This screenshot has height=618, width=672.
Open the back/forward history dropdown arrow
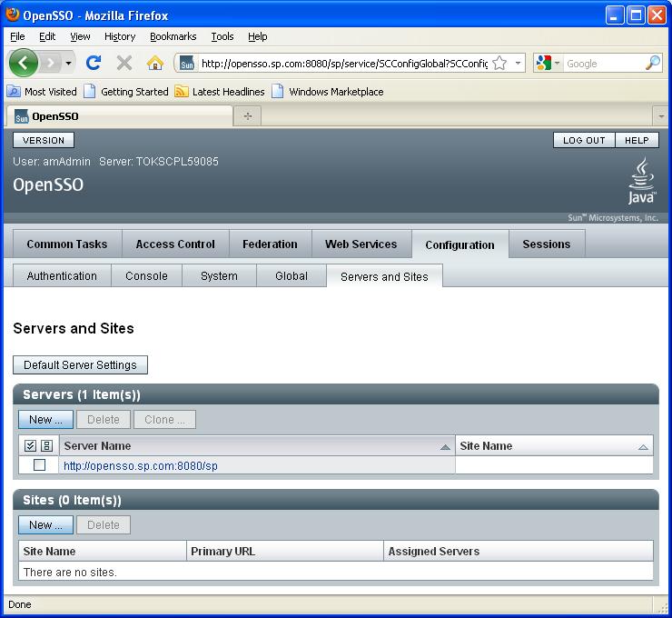(x=69, y=63)
